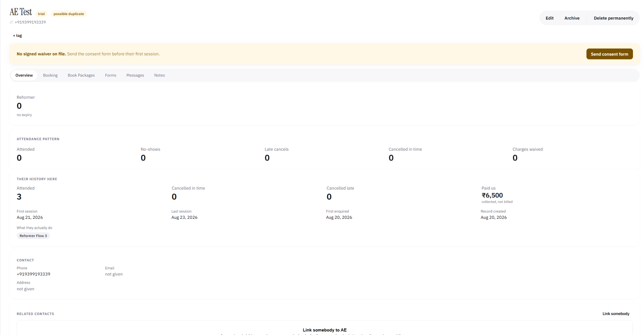The height and width of the screenshot is (335, 644).
Task: Click the AE Test client name
Action: pyautogui.click(x=21, y=12)
